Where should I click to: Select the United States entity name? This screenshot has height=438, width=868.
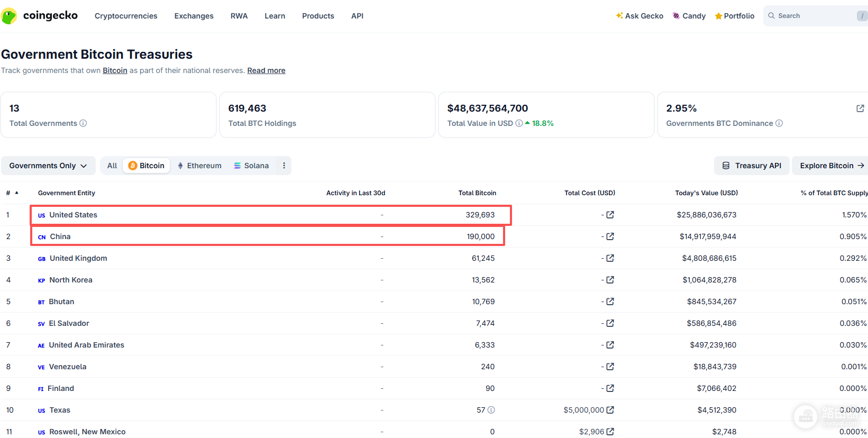[74, 215]
